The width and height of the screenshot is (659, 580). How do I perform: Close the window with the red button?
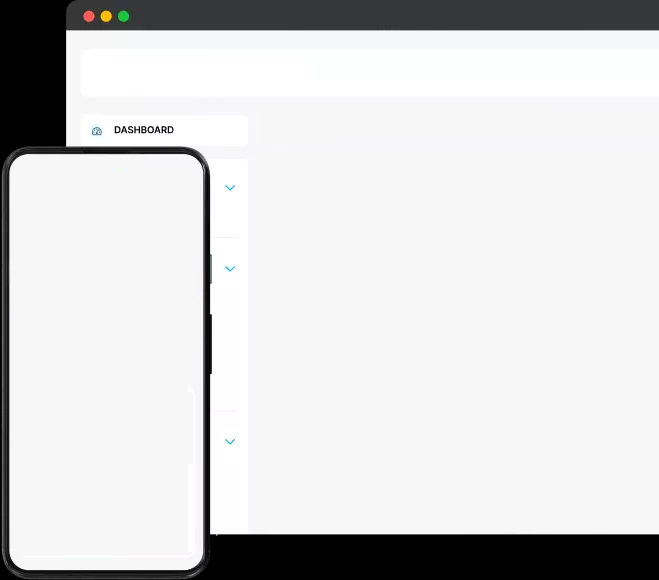click(89, 16)
